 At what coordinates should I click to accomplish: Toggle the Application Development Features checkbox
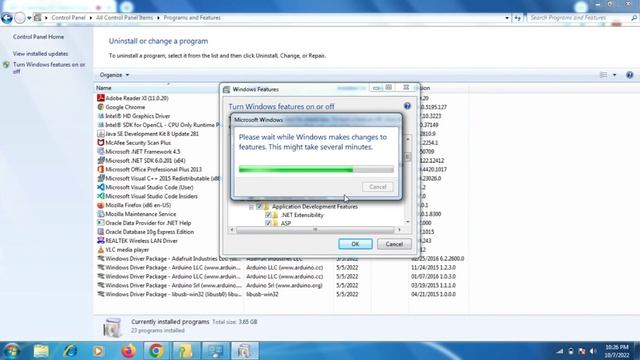click(x=259, y=207)
